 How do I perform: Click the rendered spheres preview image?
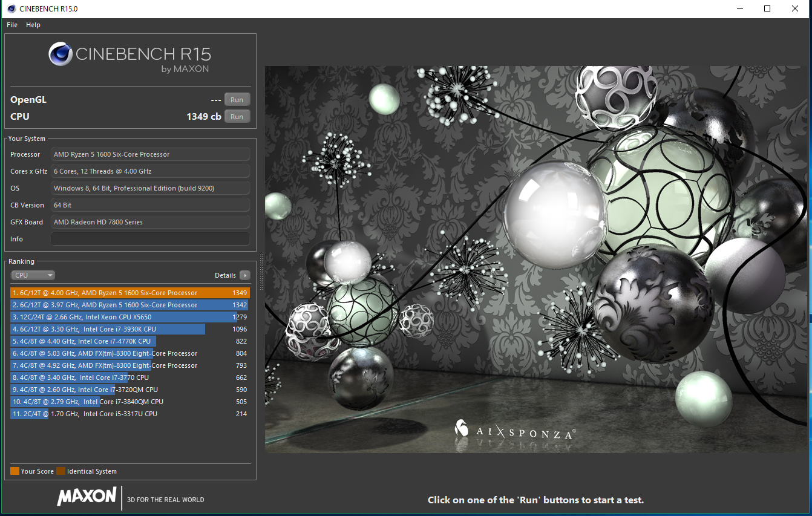[x=535, y=259]
